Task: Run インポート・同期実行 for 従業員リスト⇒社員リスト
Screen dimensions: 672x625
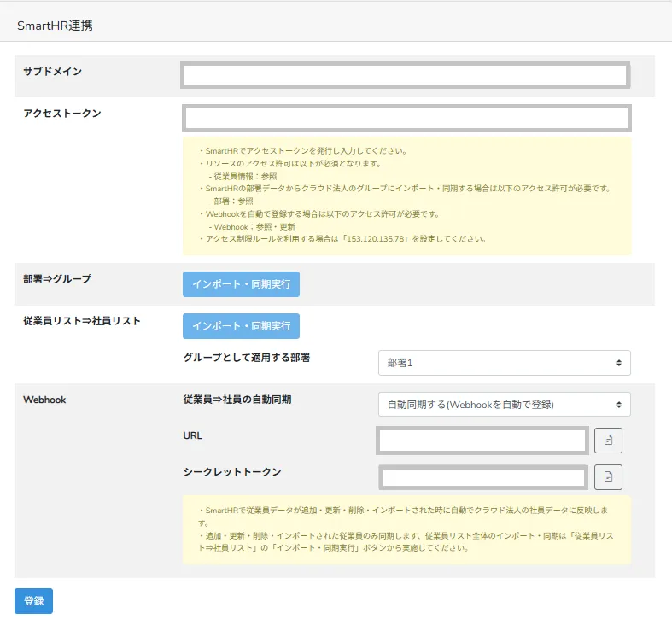Action: pyautogui.click(x=241, y=326)
